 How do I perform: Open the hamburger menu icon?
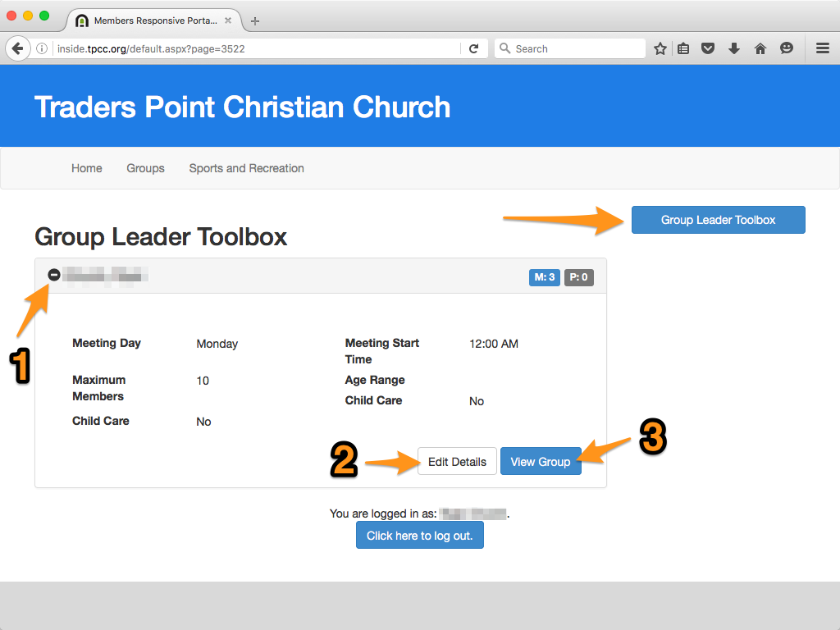coord(823,48)
